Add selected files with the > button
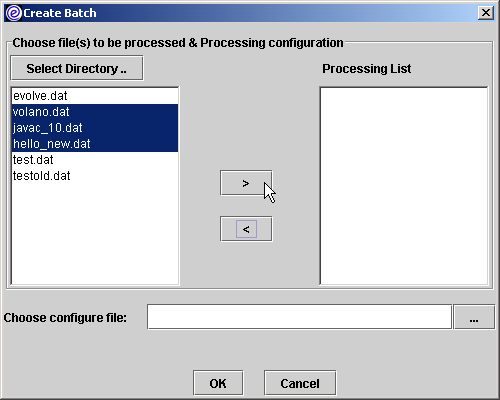Viewport: 500px width, 400px height. click(246, 183)
